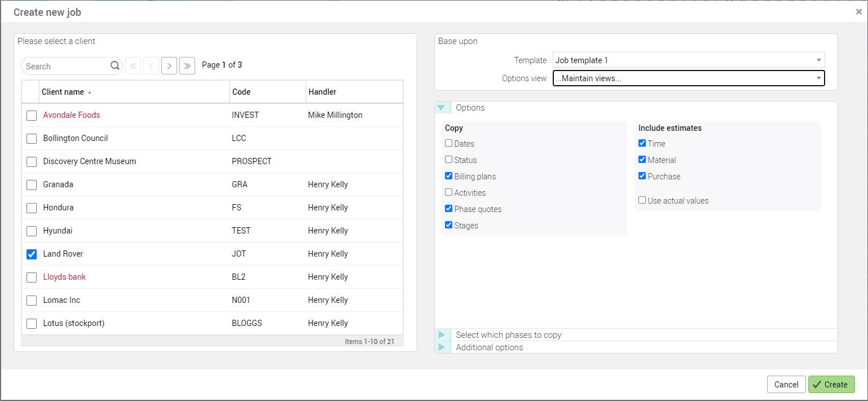Collapse the Options section triangle

pyautogui.click(x=442, y=108)
